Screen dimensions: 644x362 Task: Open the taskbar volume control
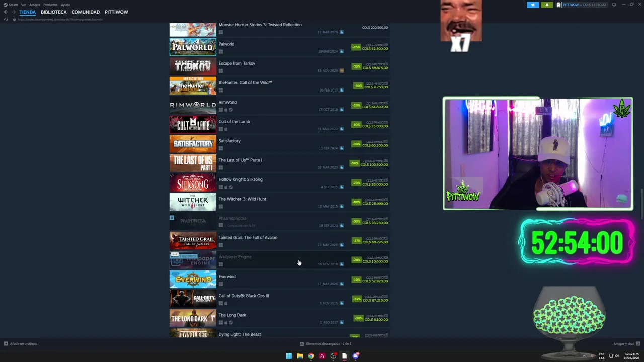coord(617,356)
